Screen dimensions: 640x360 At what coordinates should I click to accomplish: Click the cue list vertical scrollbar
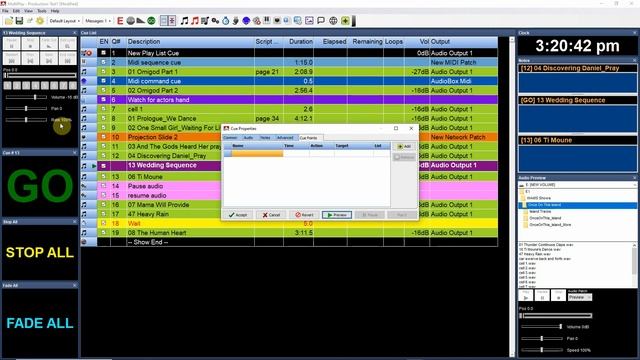click(512, 196)
